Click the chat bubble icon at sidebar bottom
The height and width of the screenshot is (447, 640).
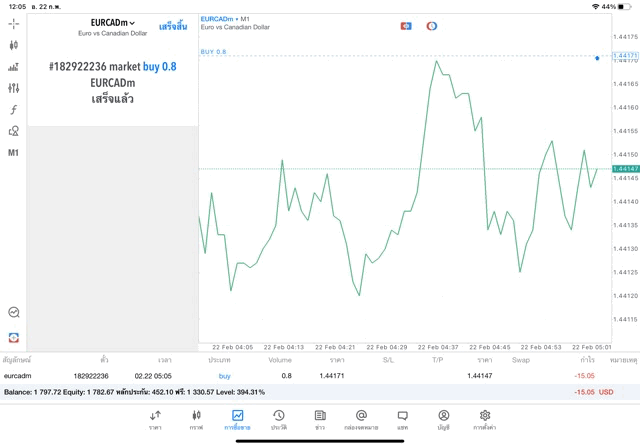point(13,313)
